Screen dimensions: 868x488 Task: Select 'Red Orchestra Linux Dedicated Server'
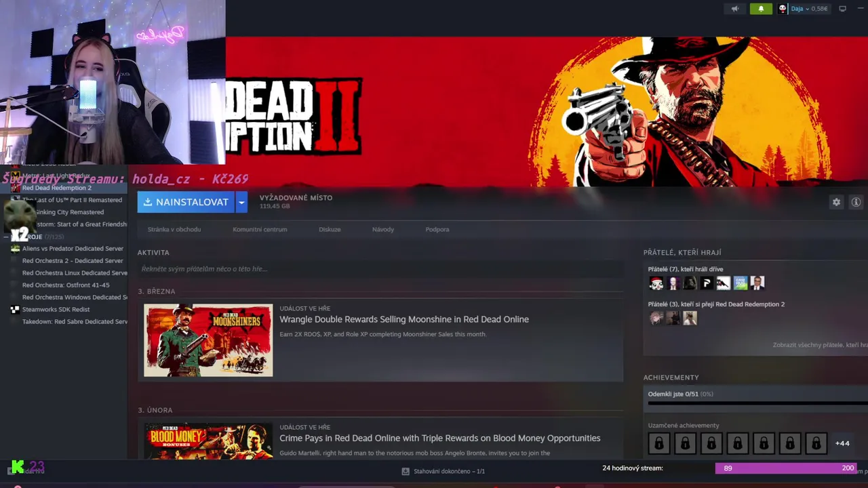click(75, 273)
